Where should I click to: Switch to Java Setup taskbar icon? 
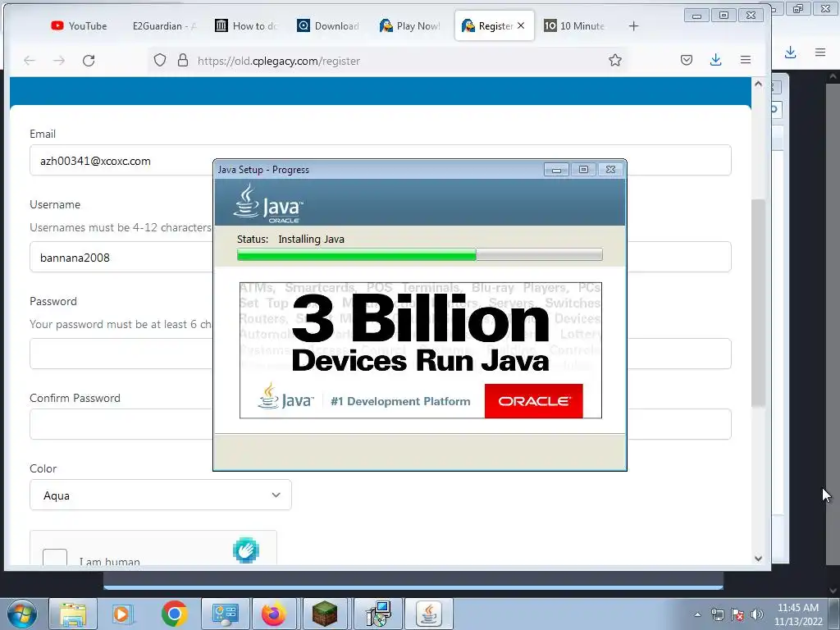[x=428, y=614]
